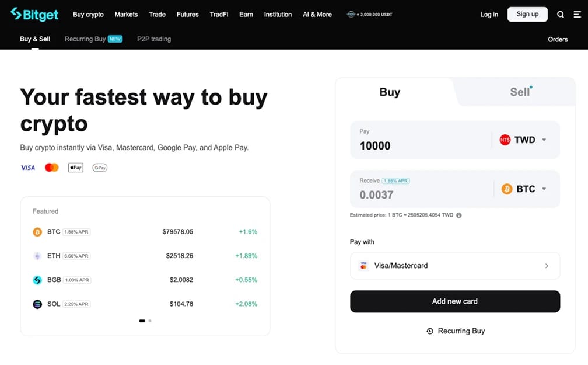The height and width of the screenshot is (365, 588).
Task: Click the 3,000,000 USDT promo badge
Action: 369,14
